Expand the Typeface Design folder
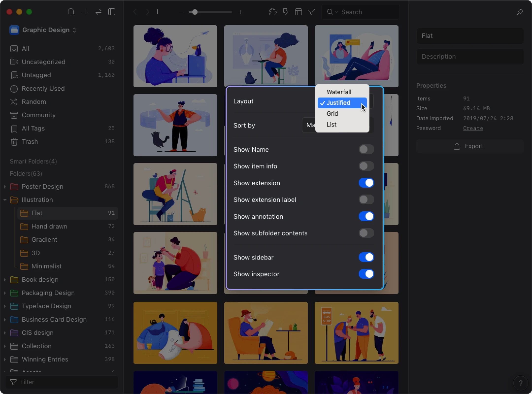Screen dimensions: 532x394 coord(5,306)
